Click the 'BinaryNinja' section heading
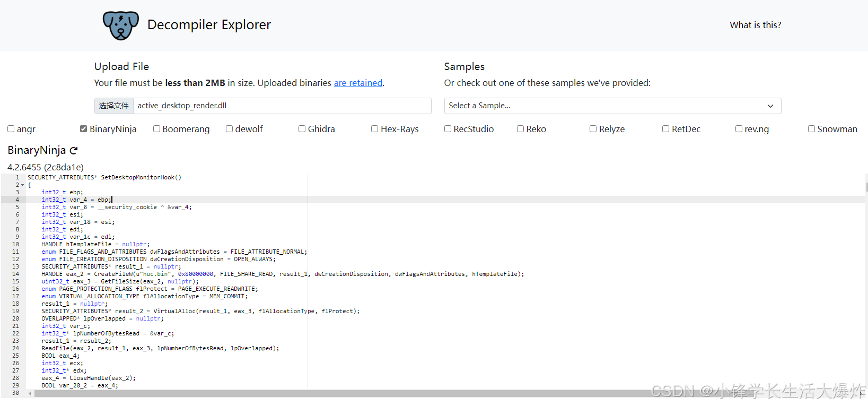 coord(37,150)
